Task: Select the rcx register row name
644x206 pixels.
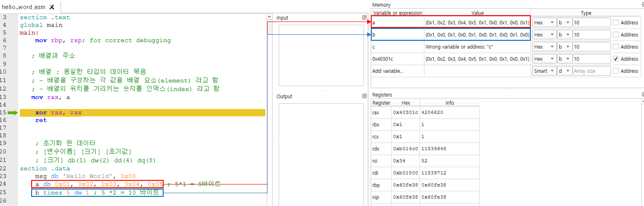Action: point(381,136)
